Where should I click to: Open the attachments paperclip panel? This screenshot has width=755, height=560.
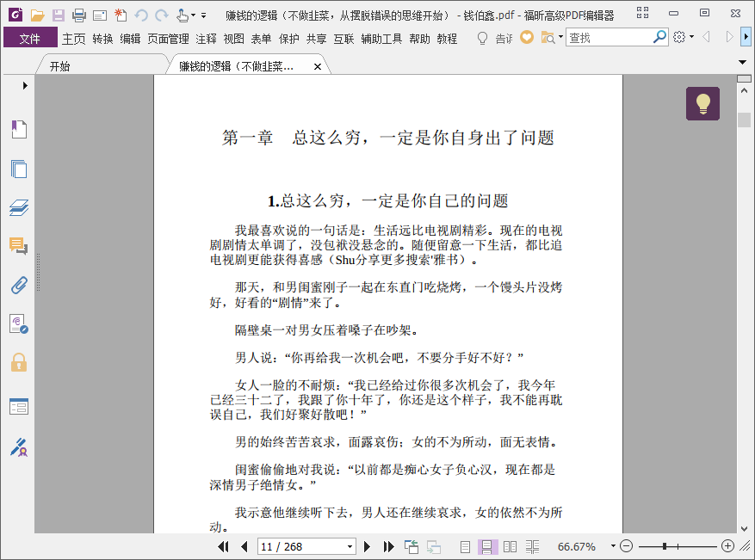19,286
